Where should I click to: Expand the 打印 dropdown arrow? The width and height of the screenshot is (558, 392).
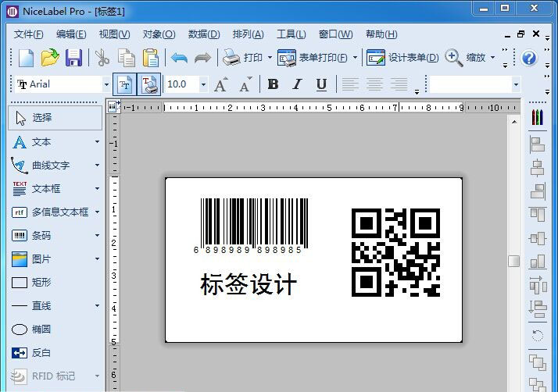pos(270,57)
